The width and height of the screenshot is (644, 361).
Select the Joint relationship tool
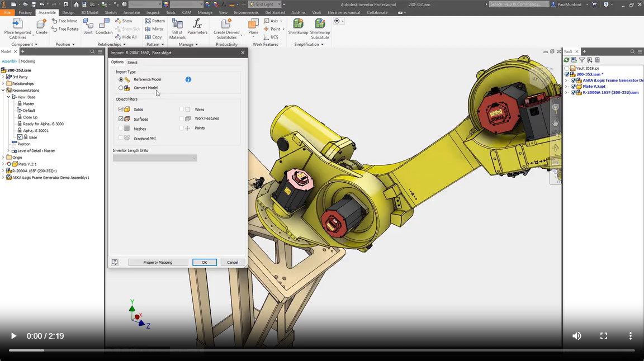[x=88, y=24]
